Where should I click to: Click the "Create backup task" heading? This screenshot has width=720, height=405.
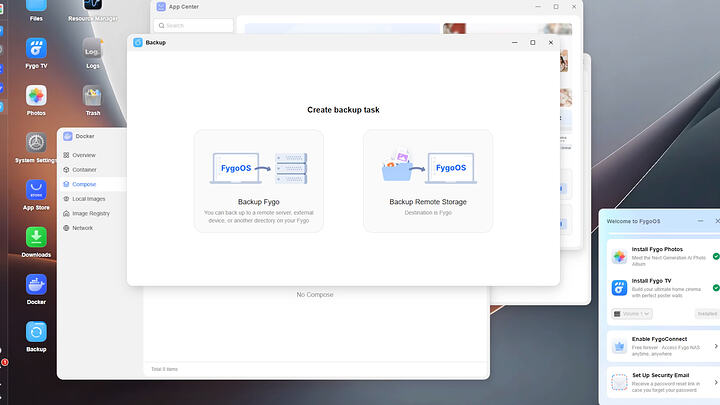pyautogui.click(x=343, y=110)
